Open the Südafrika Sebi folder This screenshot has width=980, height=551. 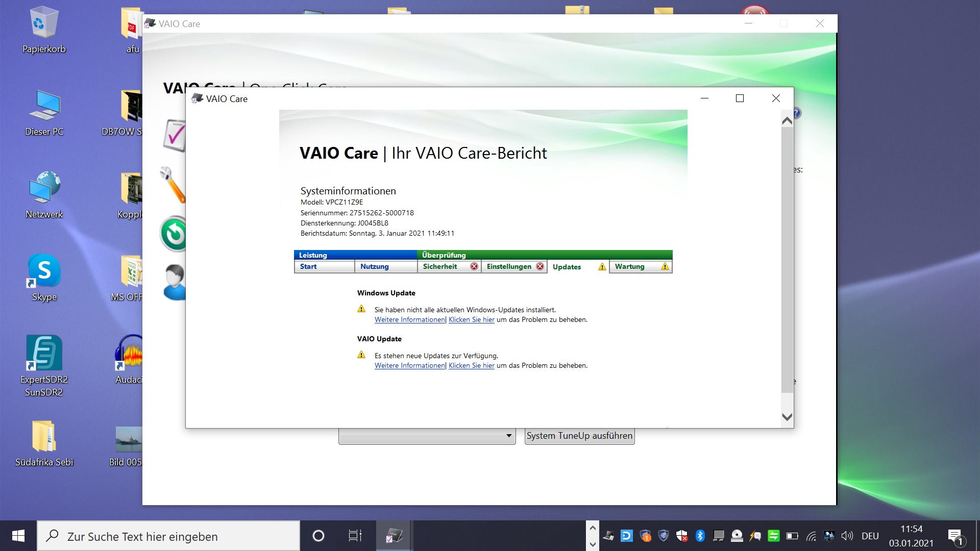[44, 437]
